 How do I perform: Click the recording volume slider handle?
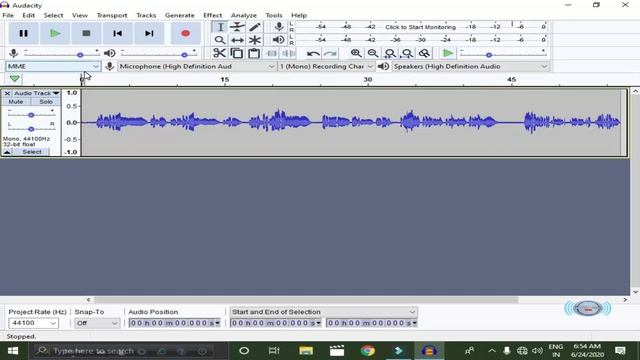(x=80, y=55)
